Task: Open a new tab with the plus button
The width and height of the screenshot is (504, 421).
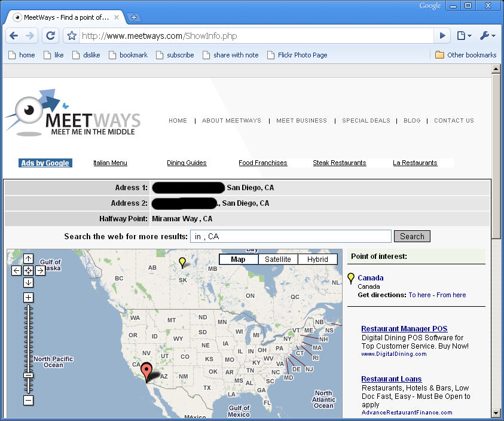Action: tap(134, 17)
